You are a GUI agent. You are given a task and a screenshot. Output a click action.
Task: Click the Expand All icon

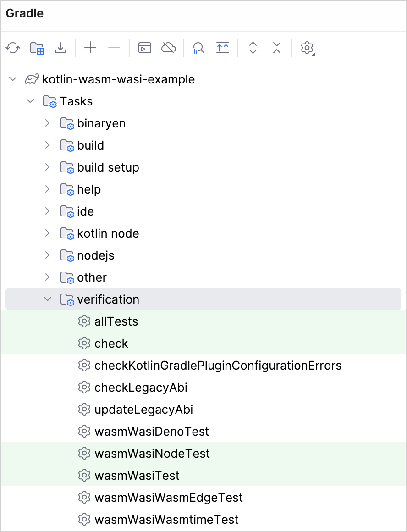pos(253,48)
